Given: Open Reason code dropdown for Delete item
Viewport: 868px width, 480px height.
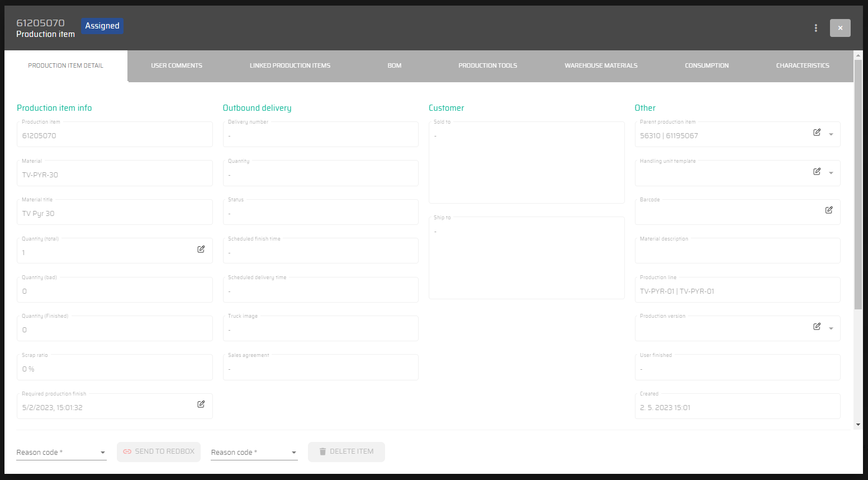Looking at the screenshot, I should tap(254, 452).
